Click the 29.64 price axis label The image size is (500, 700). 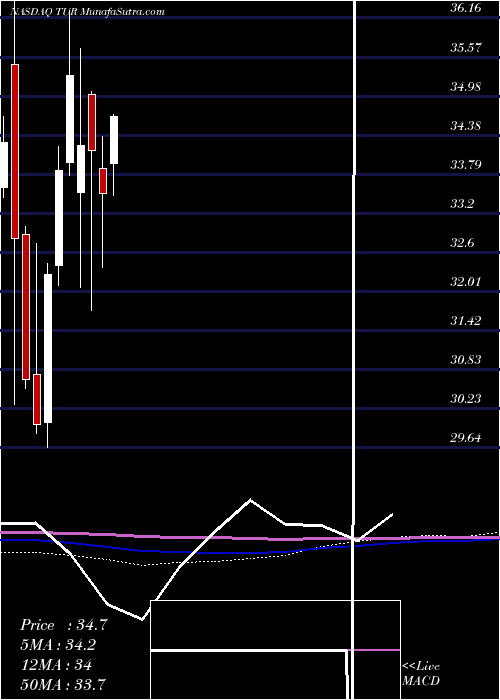pos(466,438)
